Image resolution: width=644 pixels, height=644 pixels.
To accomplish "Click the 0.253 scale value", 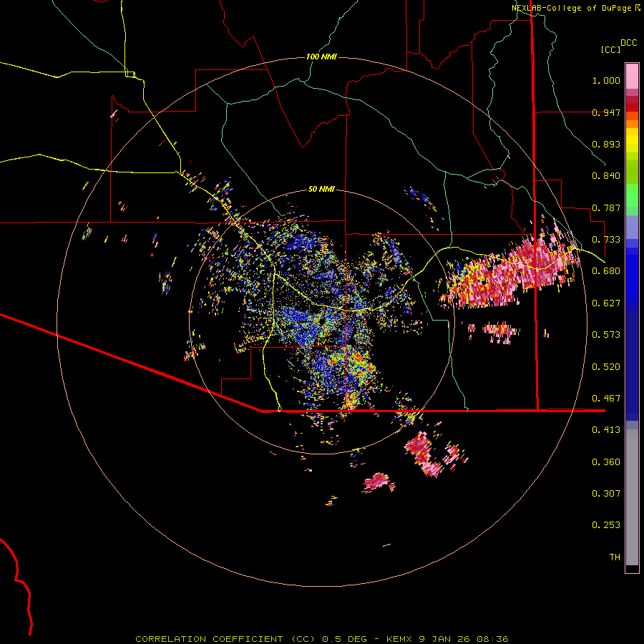I will click(x=606, y=525).
